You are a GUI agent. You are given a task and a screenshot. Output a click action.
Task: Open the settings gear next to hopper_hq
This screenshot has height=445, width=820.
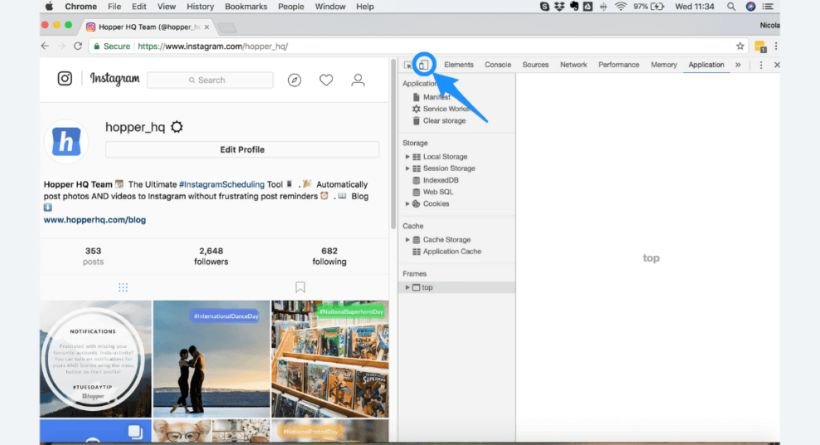tap(177, 127)
